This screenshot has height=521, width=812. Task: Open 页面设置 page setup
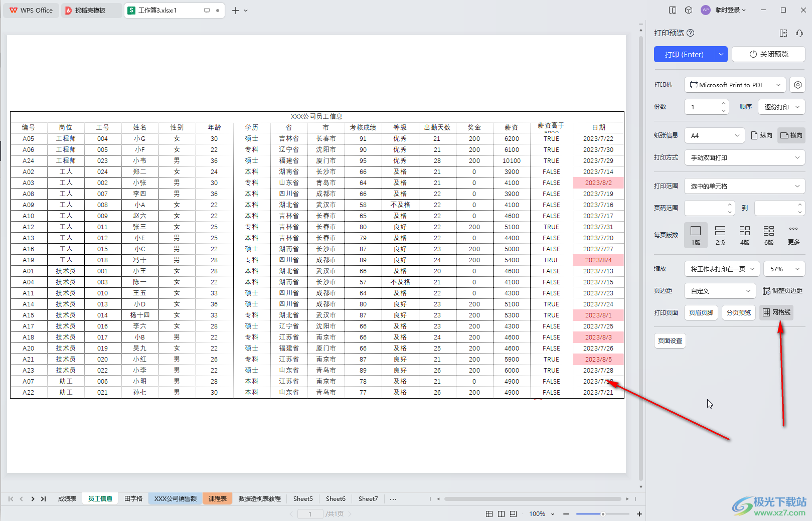(670, 340)
